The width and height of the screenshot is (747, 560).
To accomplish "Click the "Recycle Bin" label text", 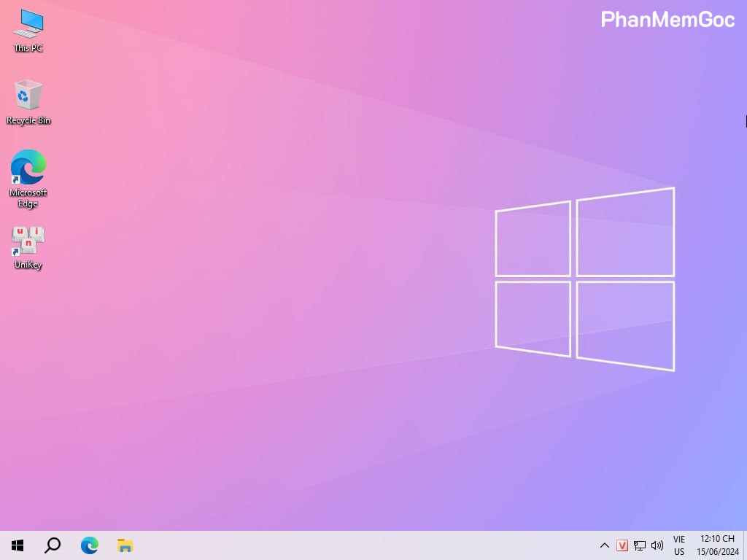I will click(x=28, y=120).
